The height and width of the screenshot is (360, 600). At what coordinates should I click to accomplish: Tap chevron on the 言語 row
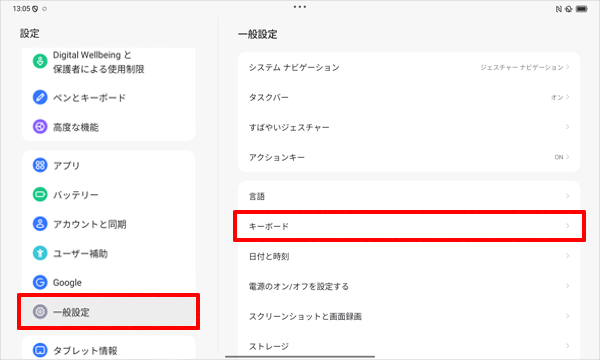point(567,196)
